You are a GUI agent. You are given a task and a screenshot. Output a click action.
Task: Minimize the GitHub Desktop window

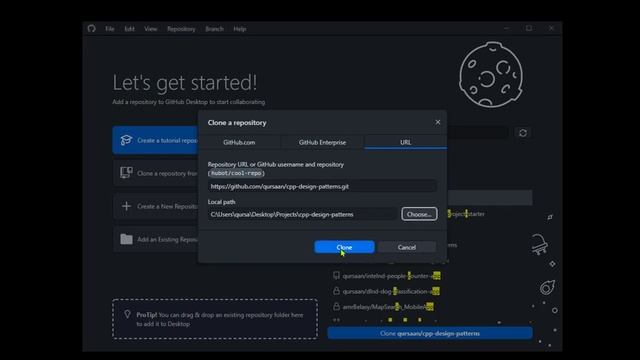pyautogui.click(x=507, y=28)
